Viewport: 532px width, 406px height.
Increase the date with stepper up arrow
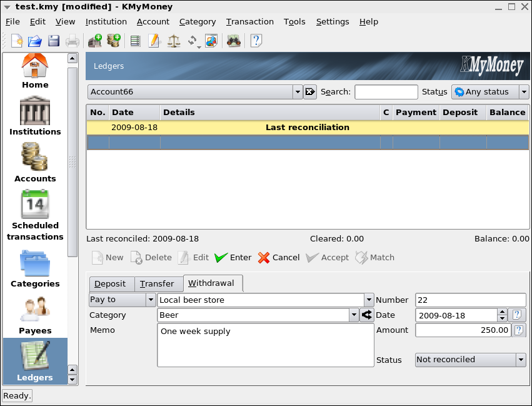click(502, 312)
